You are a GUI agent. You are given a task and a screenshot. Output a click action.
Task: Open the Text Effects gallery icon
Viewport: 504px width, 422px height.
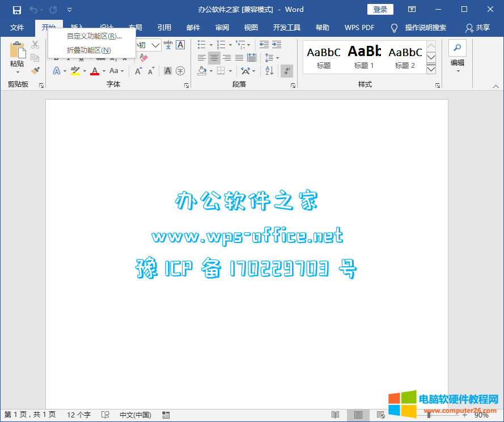point(57,70)
